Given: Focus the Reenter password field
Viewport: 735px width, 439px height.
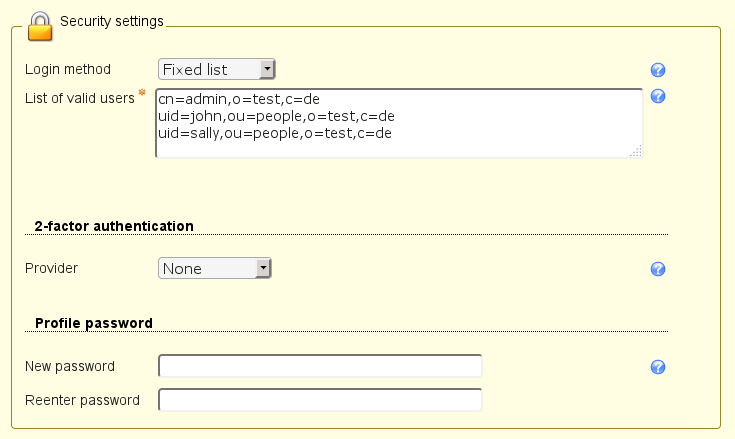Looking at the screenshot, I should click(320, 401).
